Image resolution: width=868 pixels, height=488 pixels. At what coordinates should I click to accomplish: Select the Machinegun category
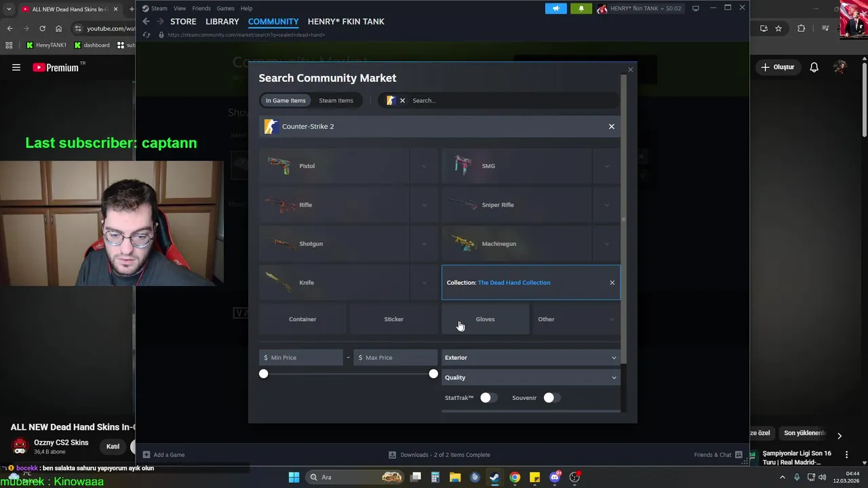(517, 244)
